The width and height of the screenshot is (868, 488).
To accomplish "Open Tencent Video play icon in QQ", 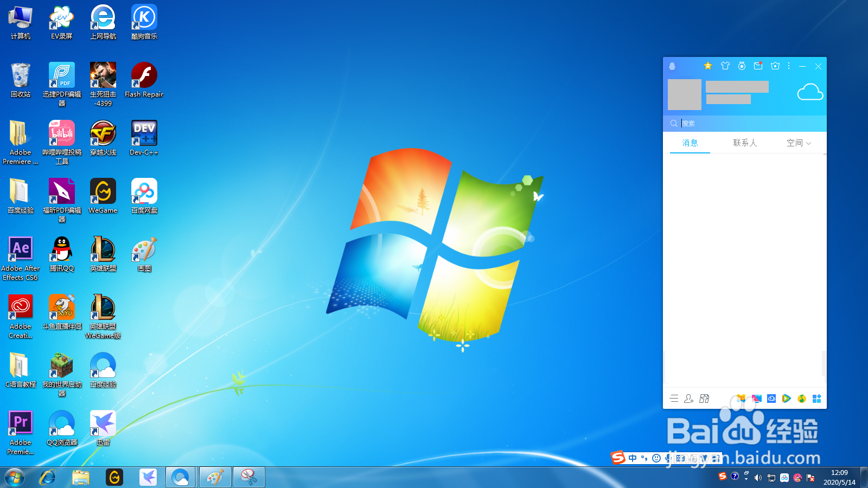I will pyautogui.click(x=786, y=399).
